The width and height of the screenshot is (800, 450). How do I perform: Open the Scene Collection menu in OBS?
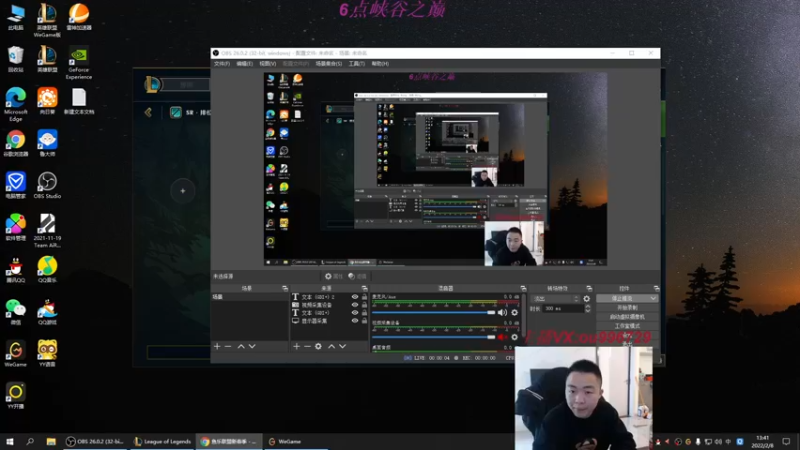pos(329,64)
